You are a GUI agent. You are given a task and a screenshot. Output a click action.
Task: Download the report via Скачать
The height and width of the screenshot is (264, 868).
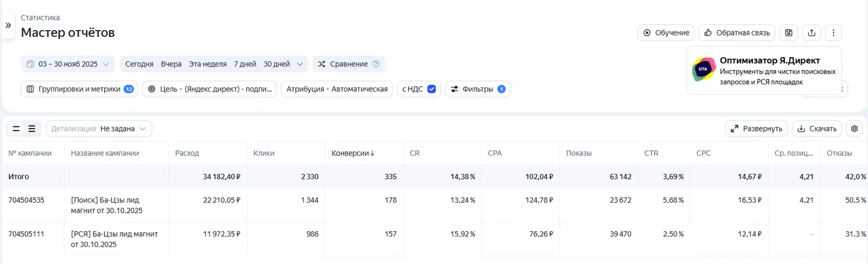click(817, 128)
